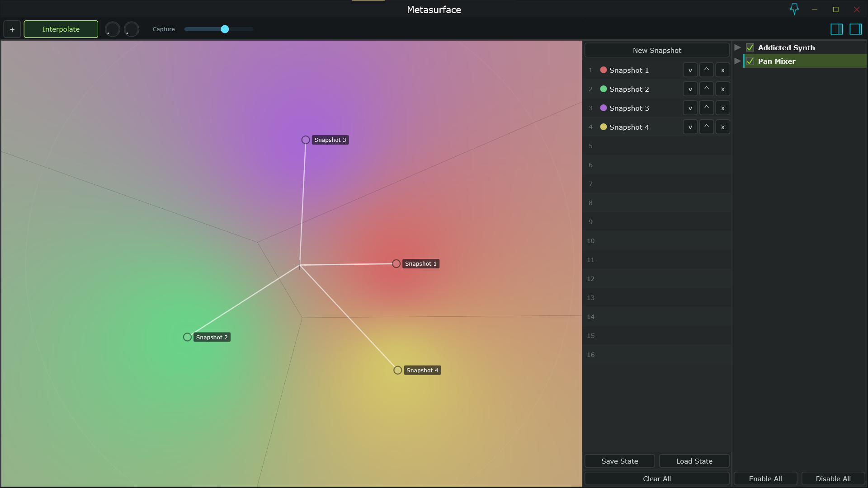
Task: Click the plus add button in toolbar
Action: tap(12, 29)
